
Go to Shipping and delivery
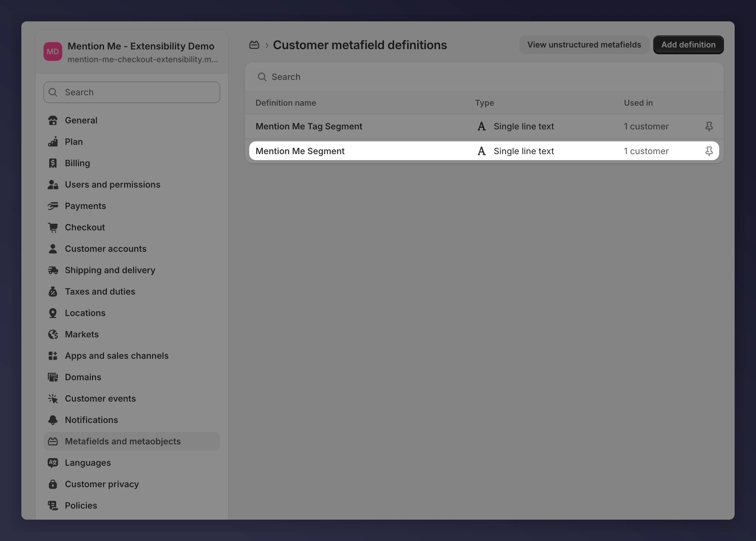[x=132, y=270]
